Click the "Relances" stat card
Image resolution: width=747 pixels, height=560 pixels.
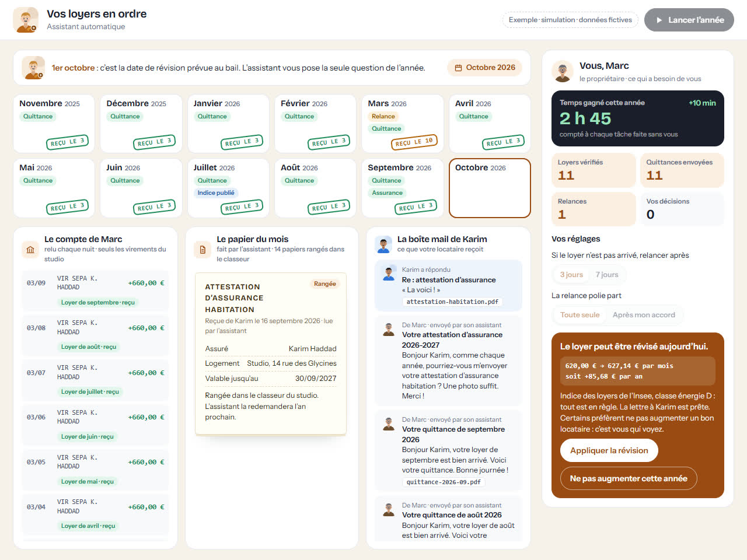pos(594,209)
